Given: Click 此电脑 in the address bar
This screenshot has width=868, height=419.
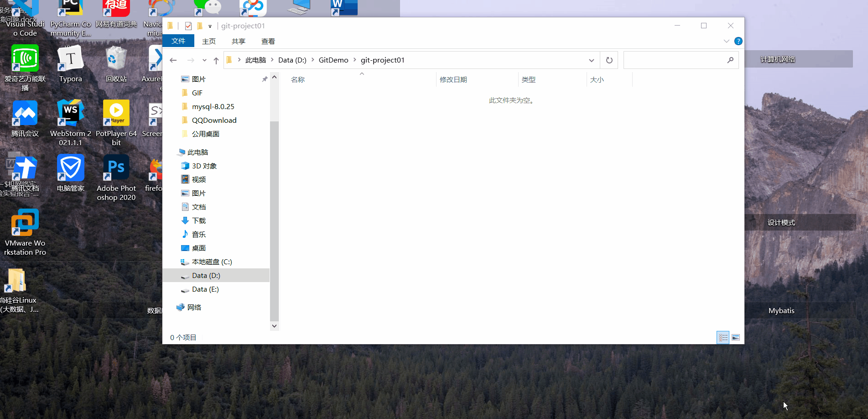Looking at the screenshot, I should (255, 60).
